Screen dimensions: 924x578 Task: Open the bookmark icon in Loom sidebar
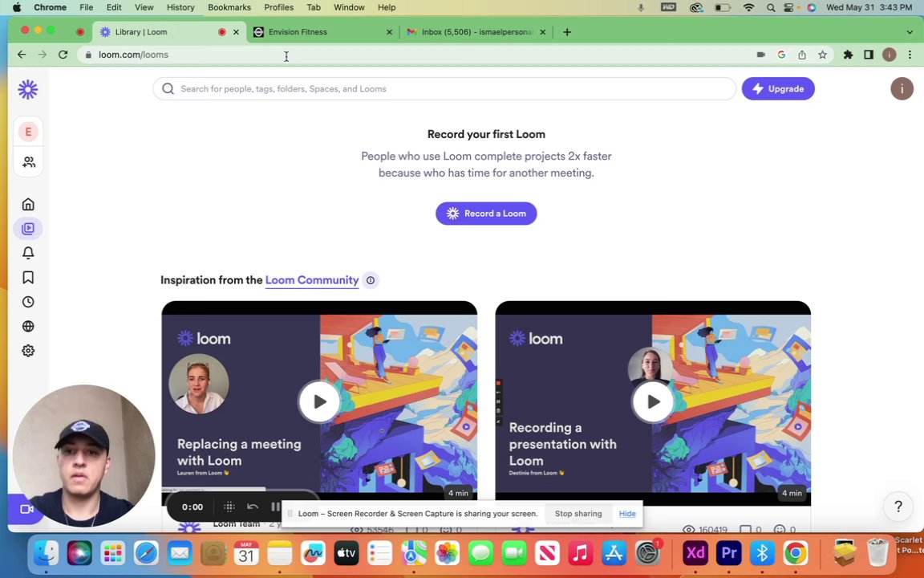[x=28, y=277]
